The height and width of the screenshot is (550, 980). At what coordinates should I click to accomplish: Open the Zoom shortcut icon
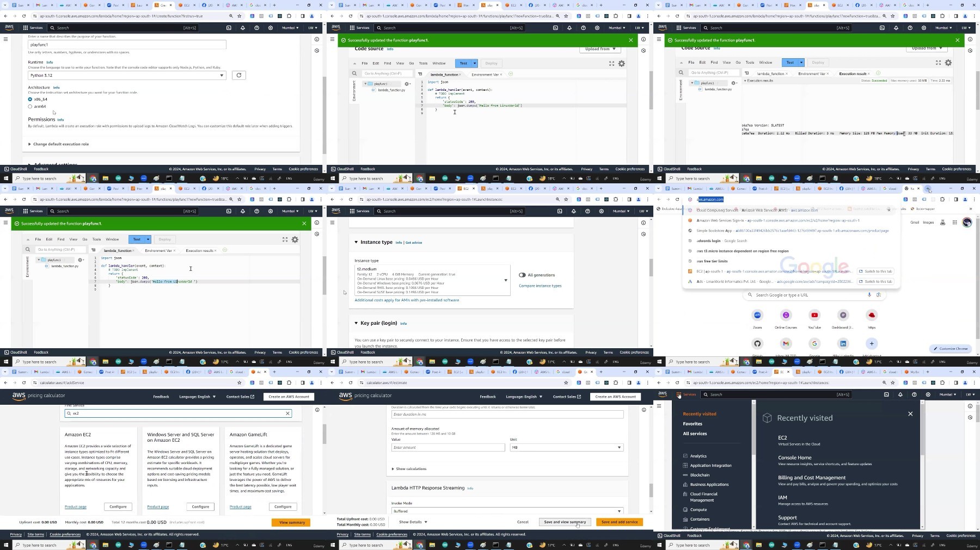757,316
